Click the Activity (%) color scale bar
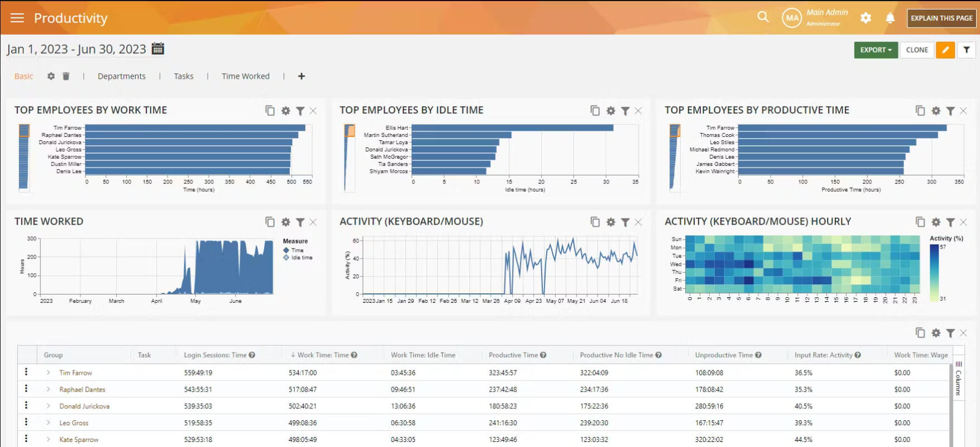 pyautogui.click(x=934, y=273)
